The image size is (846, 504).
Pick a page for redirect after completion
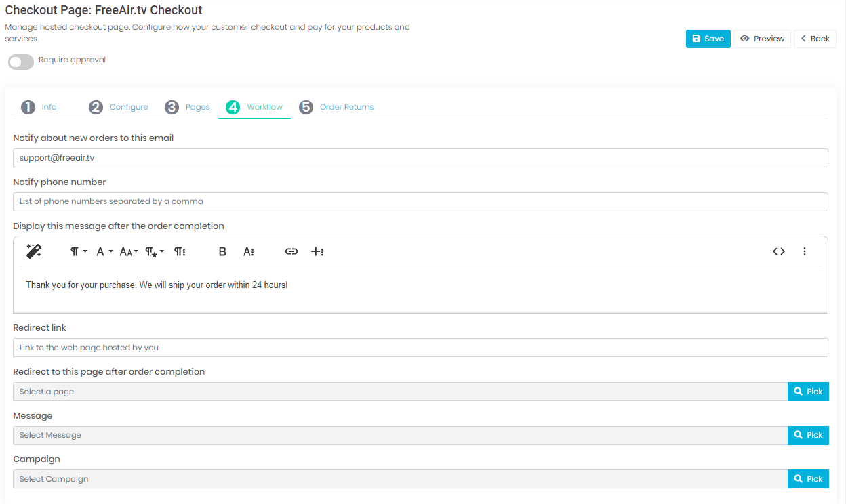pyautogui.click(x=808, y=392)
